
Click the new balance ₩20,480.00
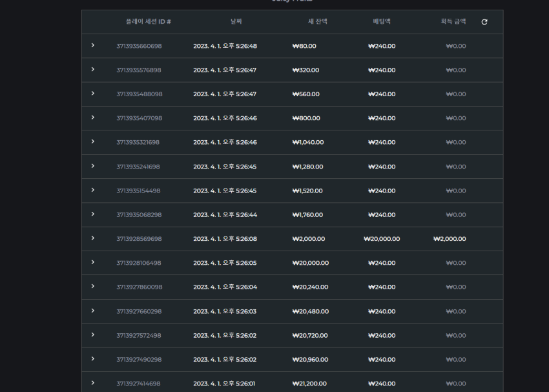point(311,311)
